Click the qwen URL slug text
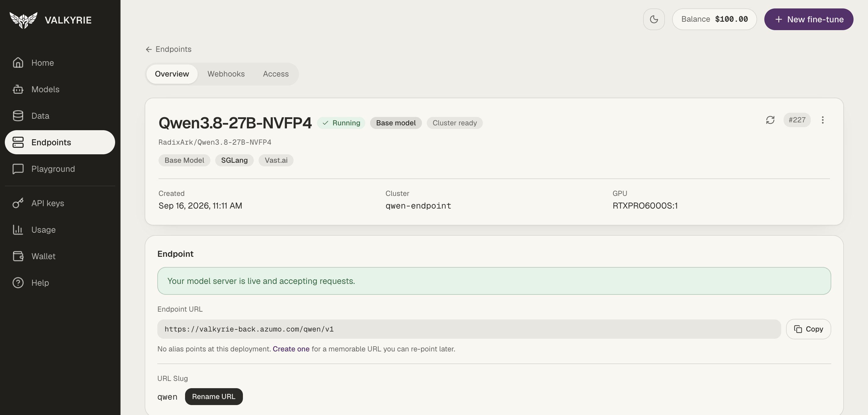The image size is (868, 415). (168, 397)
